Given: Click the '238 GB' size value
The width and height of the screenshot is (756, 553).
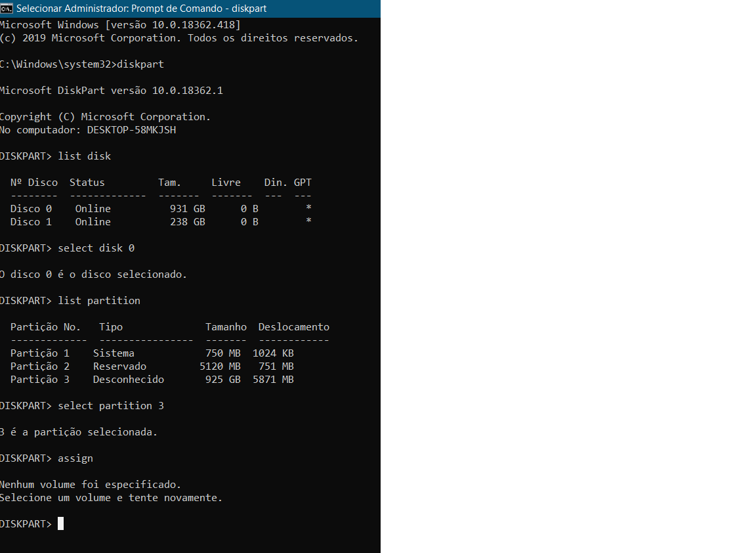Looking at the screenshot, I should coord(188,222).
